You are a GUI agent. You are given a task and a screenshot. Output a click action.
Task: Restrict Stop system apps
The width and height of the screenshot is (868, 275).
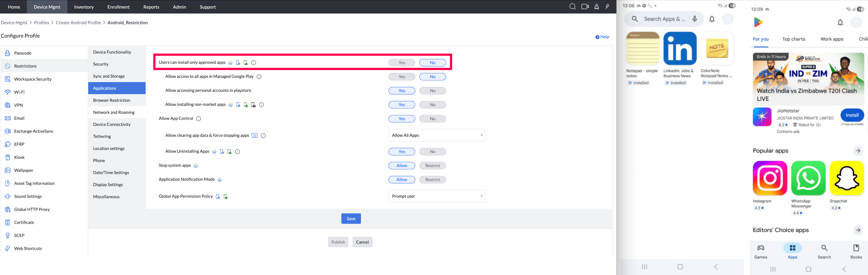(433, 165)
